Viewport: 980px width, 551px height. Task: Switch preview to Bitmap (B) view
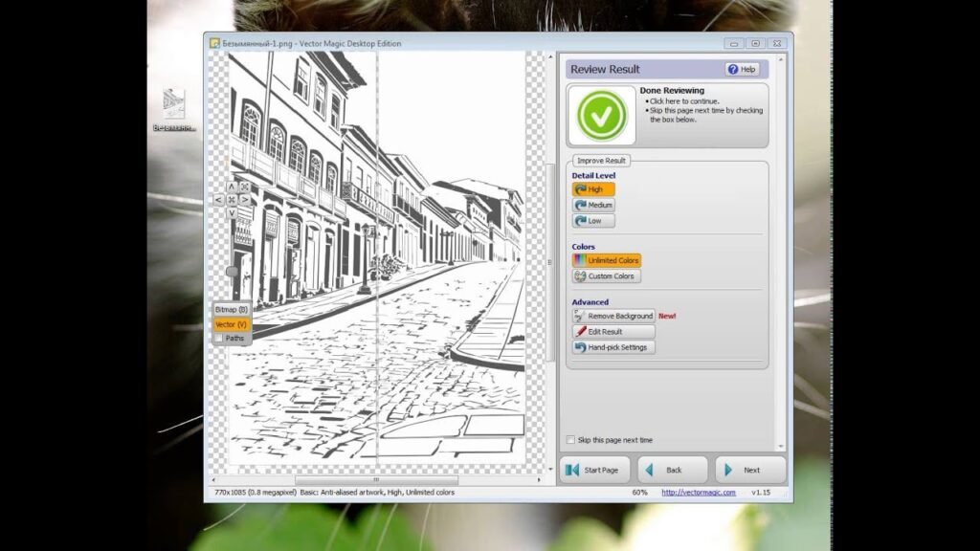tap(232, 309)
